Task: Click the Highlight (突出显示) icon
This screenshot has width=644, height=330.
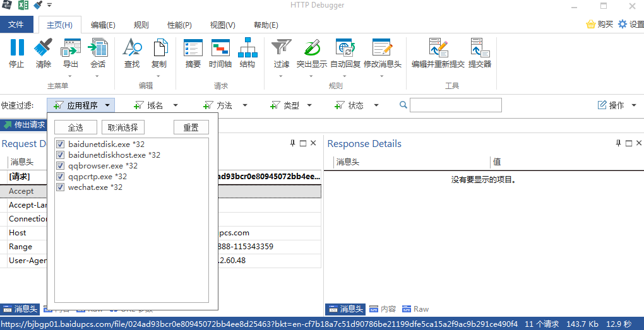Action: [x=311, y=47]
